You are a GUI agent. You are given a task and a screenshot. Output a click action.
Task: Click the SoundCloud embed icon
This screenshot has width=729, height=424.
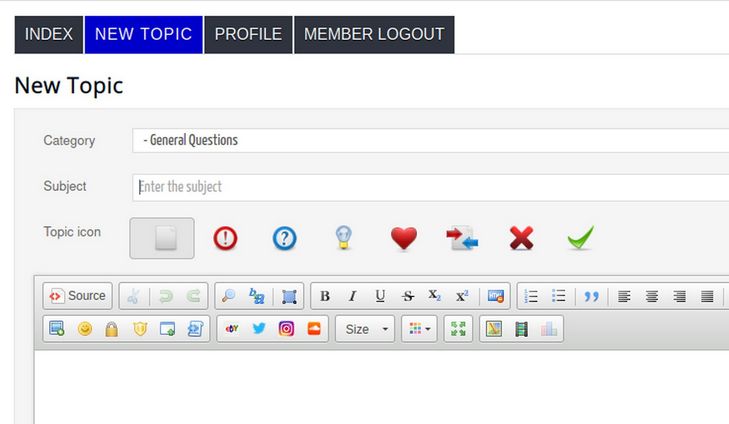click(315, 329)
